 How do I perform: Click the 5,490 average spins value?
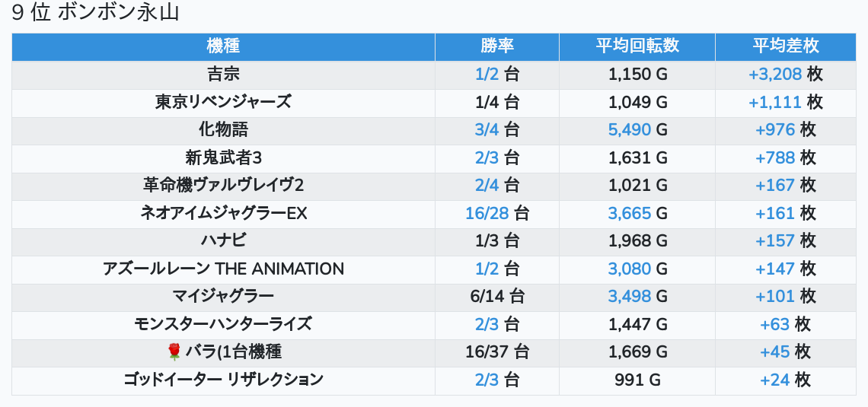click(x=629, y=130)
